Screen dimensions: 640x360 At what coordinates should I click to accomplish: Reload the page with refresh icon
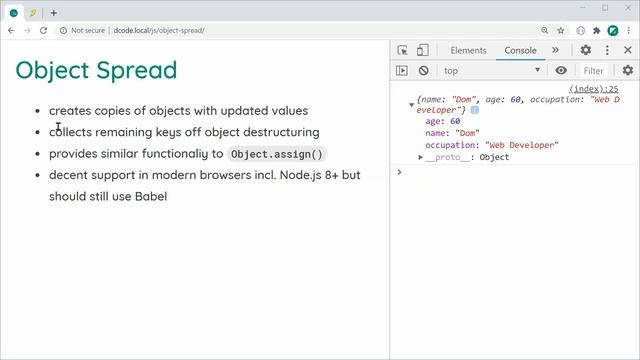[x=43, y=31]
